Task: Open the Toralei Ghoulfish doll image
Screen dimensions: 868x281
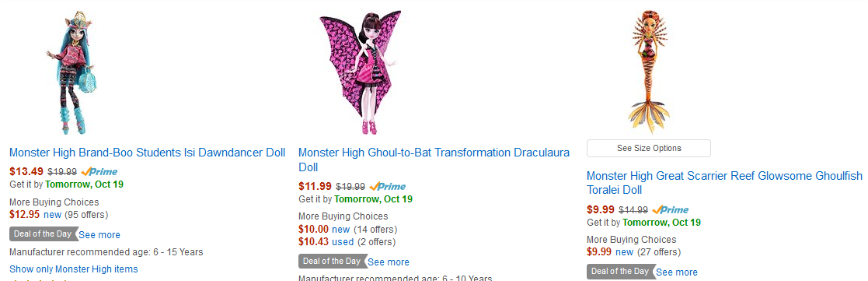Action: (x=648, y=72)
